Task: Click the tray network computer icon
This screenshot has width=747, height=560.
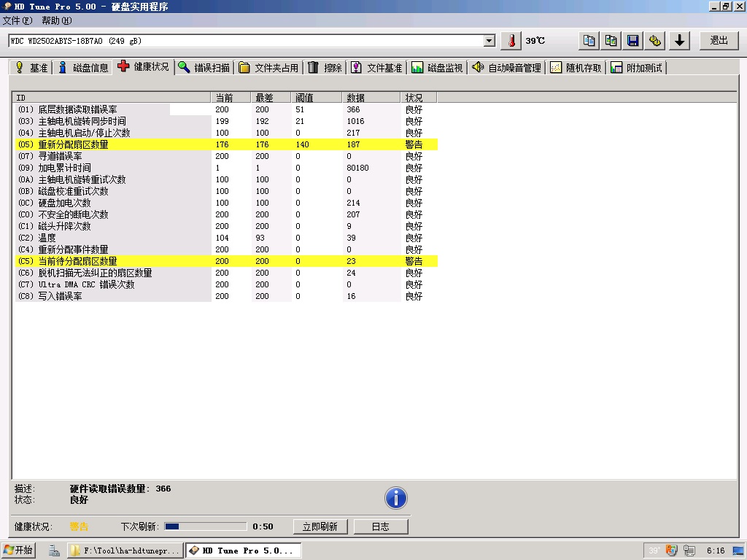Action: tap(689, 551)
